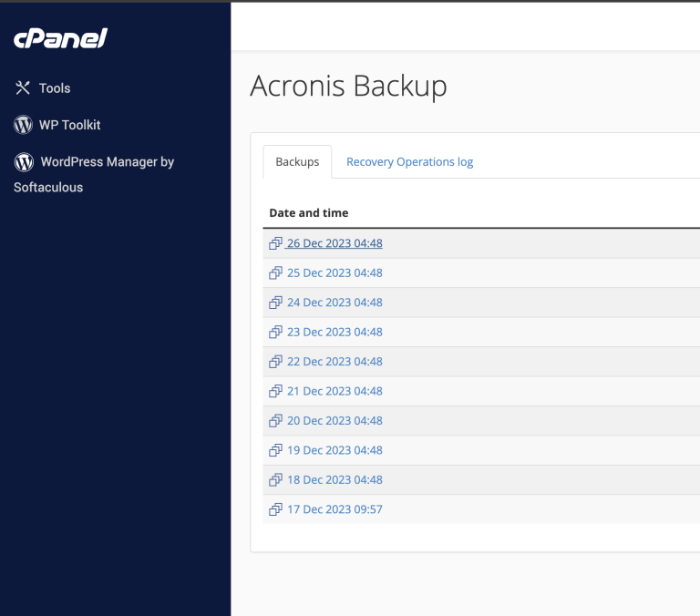700x616 pixels.
Task: Open the 24 Dec 2023 04:48 backup
Action: (x=335, y=303)
